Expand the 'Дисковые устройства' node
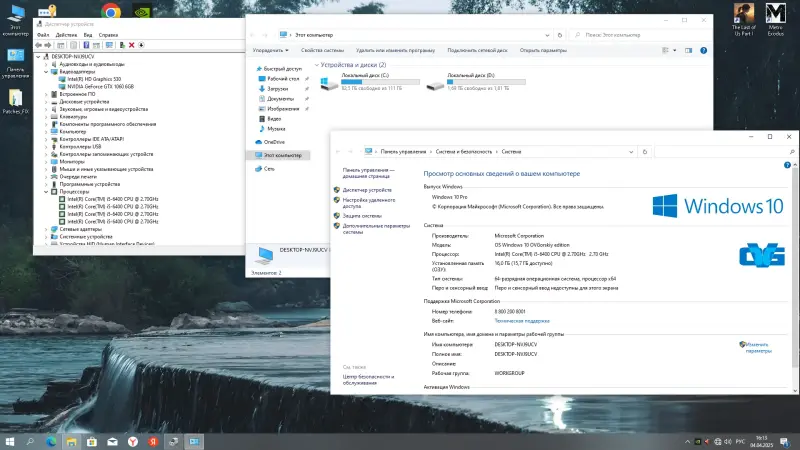This screenshot has width=800, height=450. coord(46,102)
